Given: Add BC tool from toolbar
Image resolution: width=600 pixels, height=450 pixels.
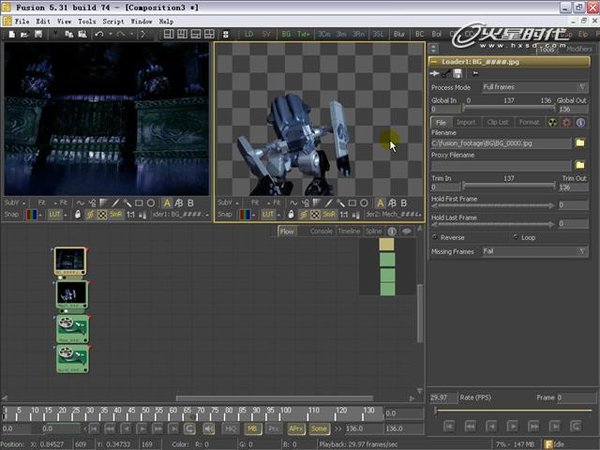Looking at the screenshot, I should coord(419,34).
